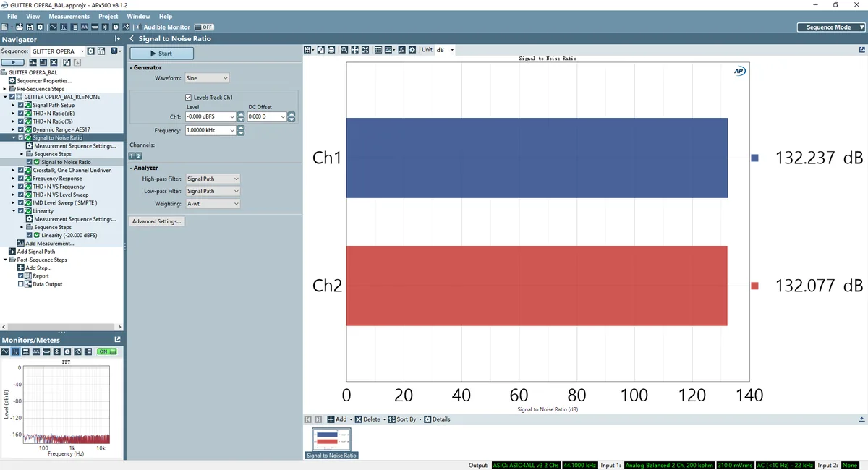Select Scope view in Monitors/Meters toolbar
This screenshot has height=470, width=868.
(5, 351)
